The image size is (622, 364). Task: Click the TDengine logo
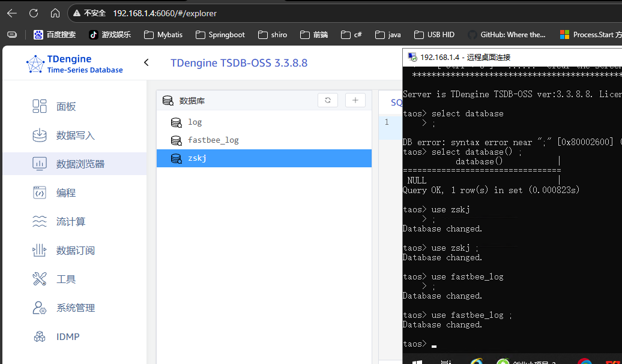tap(74, 64)
